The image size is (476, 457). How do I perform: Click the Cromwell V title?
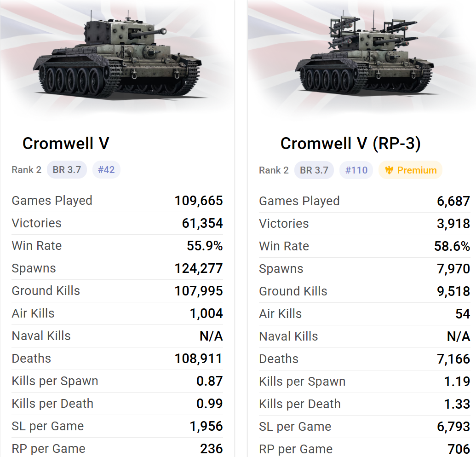pyautogui.click(x=66, y=144)
